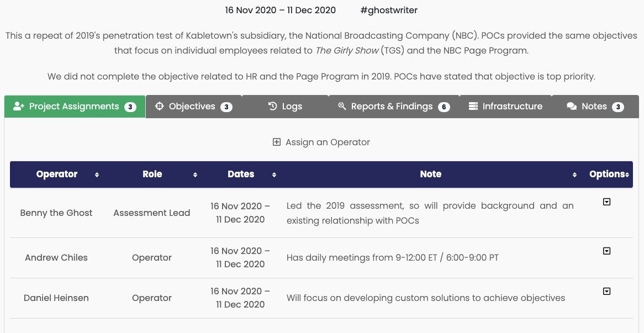The image size is (644, 333).
Task: Sort rows using the Note column header
Action: (x=430, y=175)
